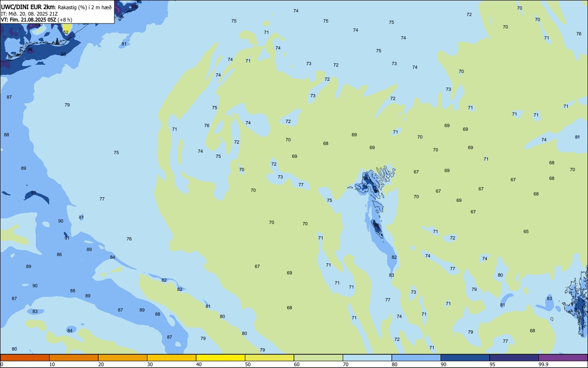Click the humidity value 86 on the map
The width and height of the screenshot is (588, 368).
point(59,255)
